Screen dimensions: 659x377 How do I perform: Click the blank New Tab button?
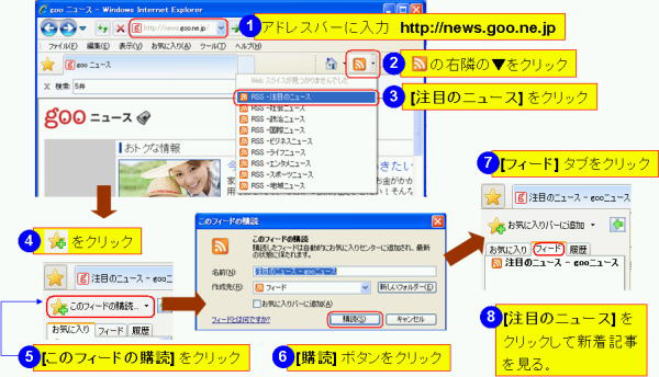tap(246, 65)
